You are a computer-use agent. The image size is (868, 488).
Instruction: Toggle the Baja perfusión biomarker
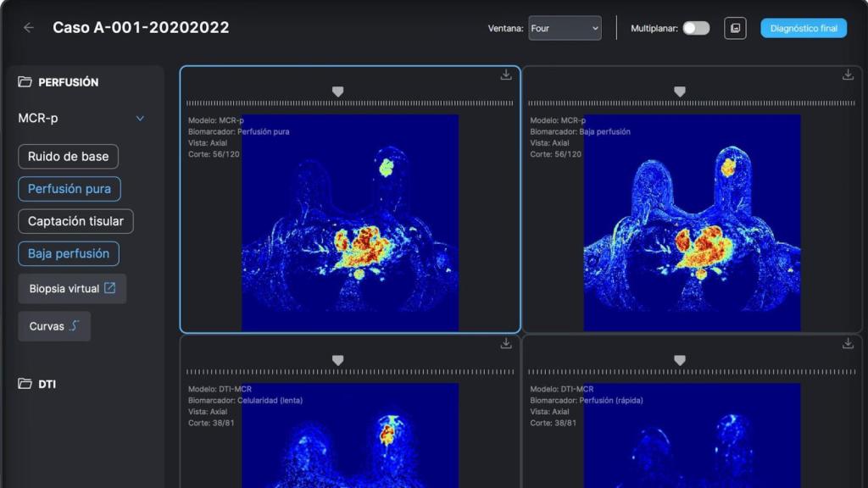[x=69, y=253]
